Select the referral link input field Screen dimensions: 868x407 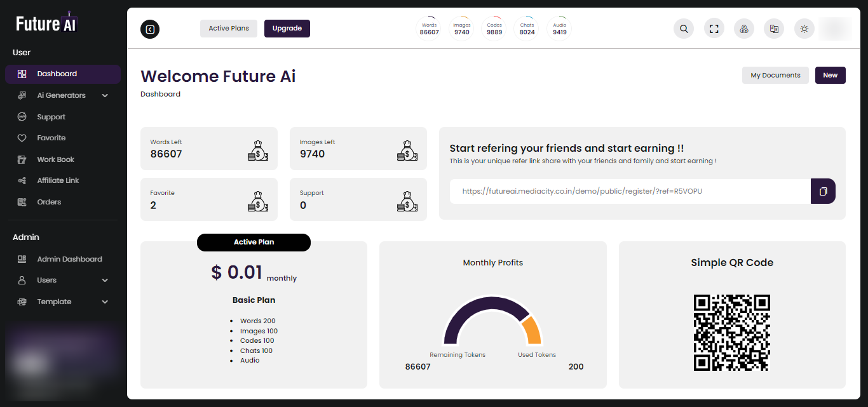point(629,191)
